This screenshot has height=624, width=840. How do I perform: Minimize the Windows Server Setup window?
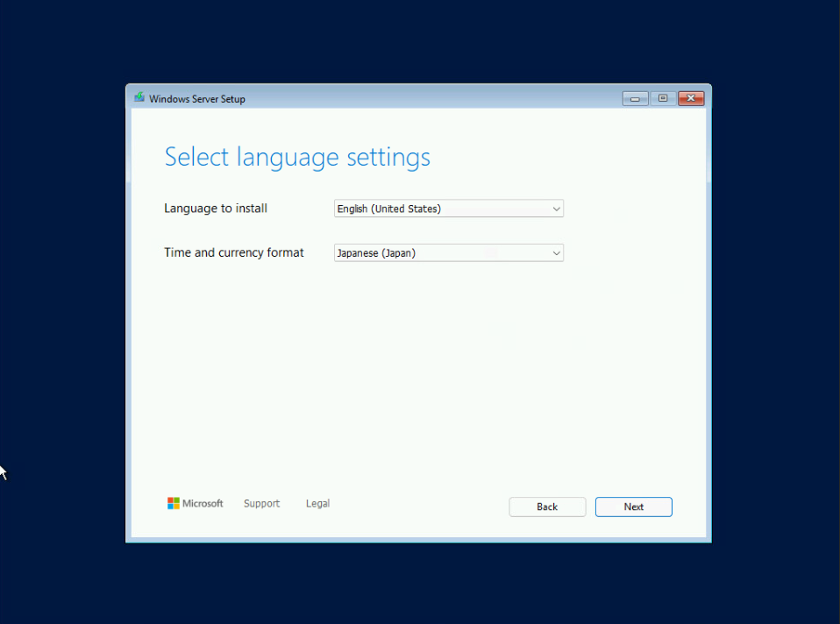tap(635, 98)
